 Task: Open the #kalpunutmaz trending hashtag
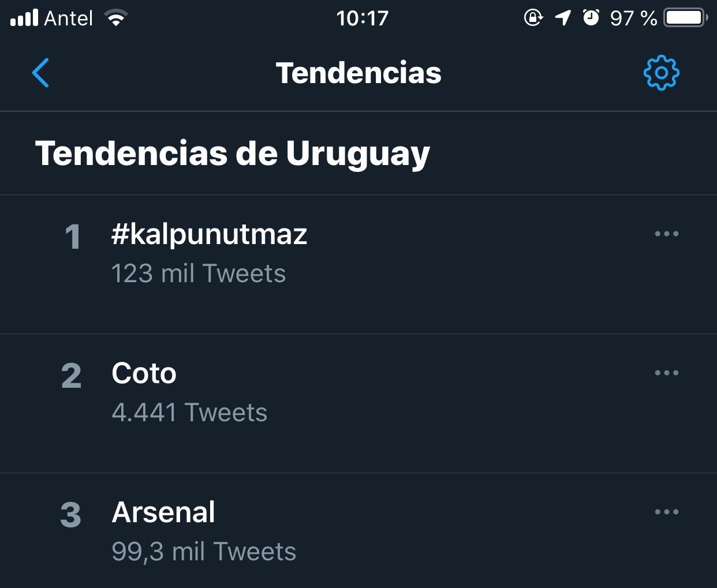click(x=209, y=234)
